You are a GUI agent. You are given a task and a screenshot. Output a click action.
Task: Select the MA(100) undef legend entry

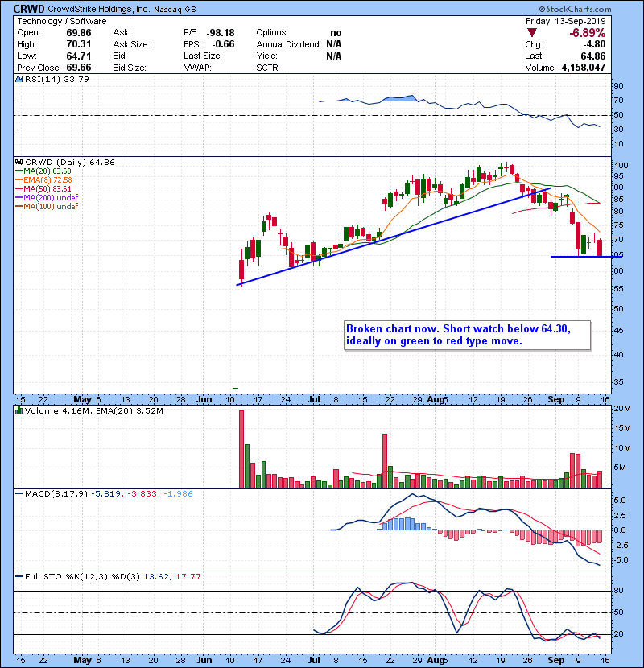(x=47, y=206)
